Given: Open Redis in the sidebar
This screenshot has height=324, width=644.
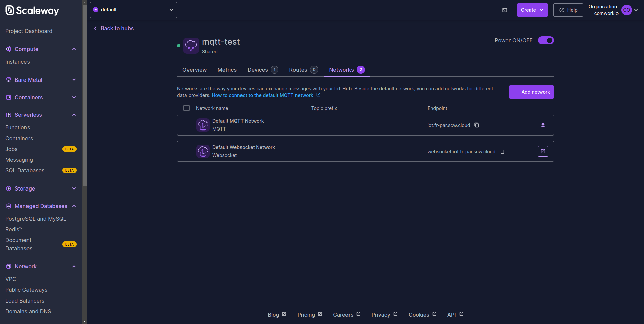Looking at the screenshot, I should (14, 229).
